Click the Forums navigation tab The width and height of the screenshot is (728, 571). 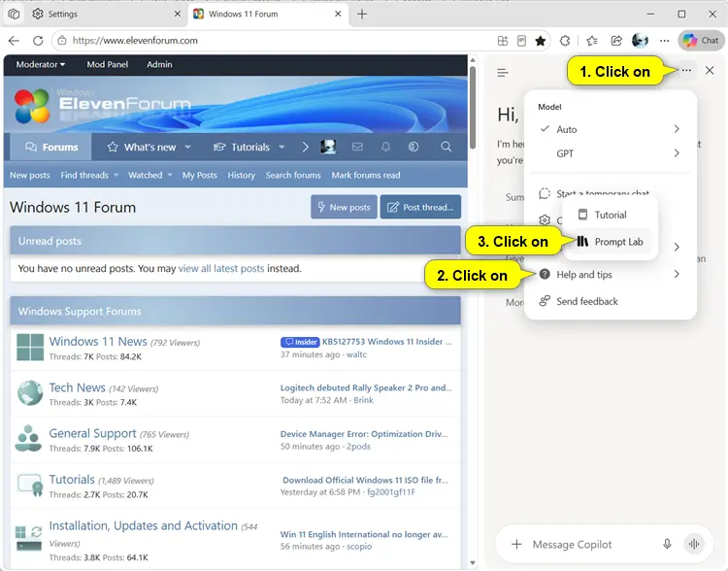tap(51, 147)
